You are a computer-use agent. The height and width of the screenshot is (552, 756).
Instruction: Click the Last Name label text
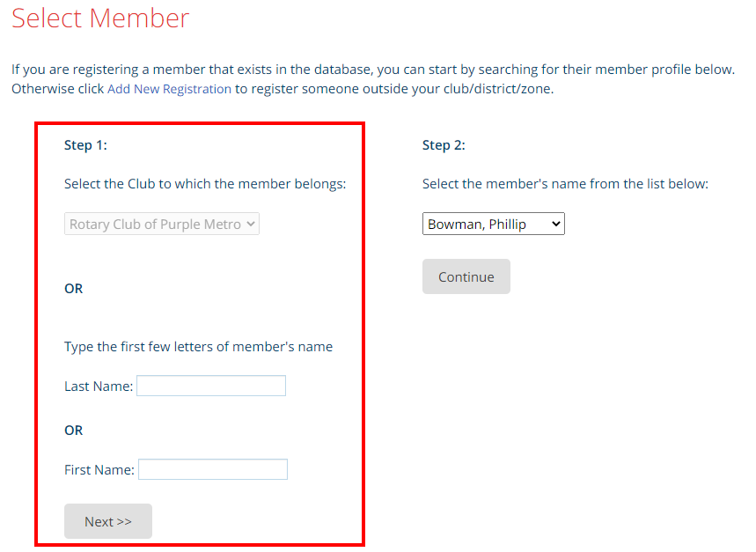pos(98,386)
